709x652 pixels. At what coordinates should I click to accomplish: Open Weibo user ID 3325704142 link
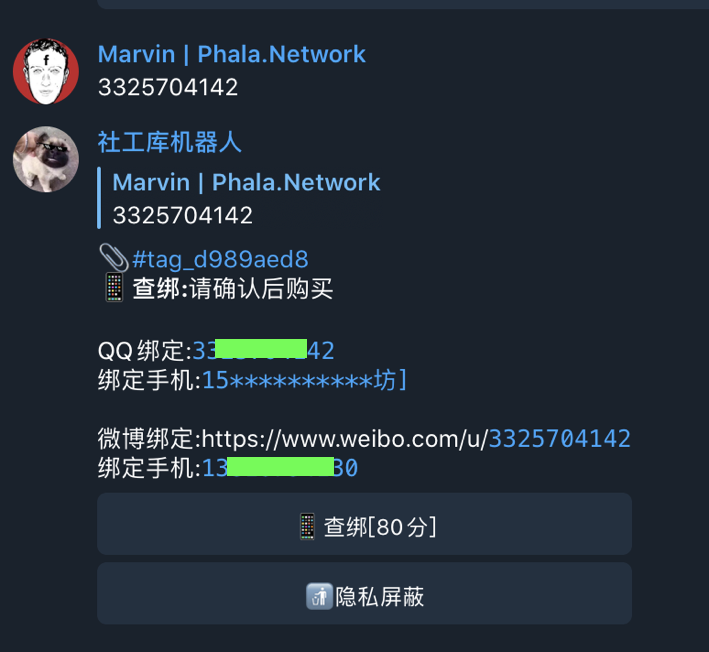point(560,439)
